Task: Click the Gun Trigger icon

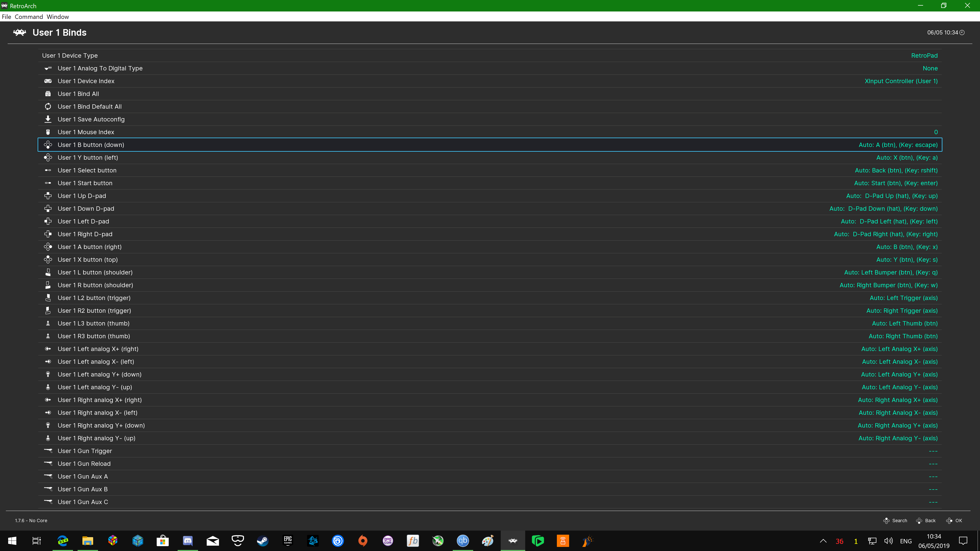Action: [48, 451]
